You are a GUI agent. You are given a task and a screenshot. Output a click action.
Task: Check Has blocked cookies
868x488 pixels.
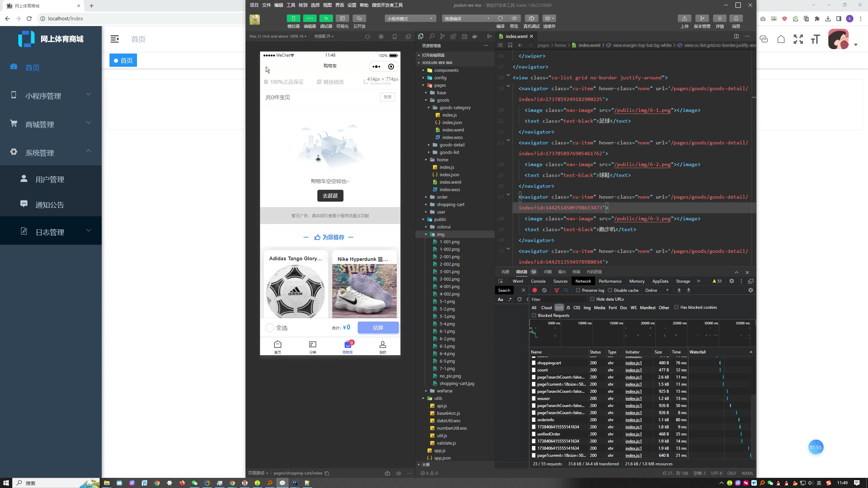click(676, 307)
